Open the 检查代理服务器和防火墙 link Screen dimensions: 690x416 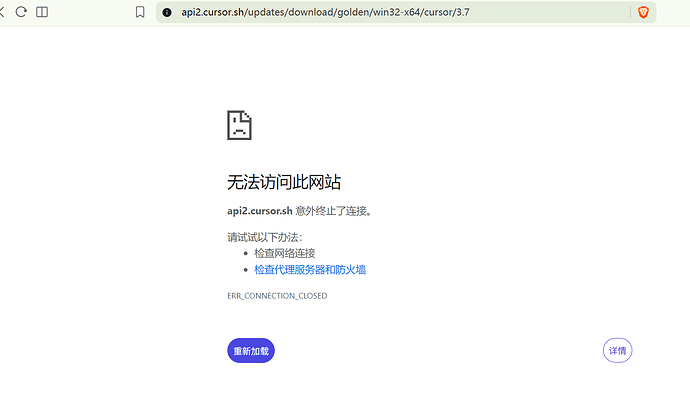coord(310,269)
